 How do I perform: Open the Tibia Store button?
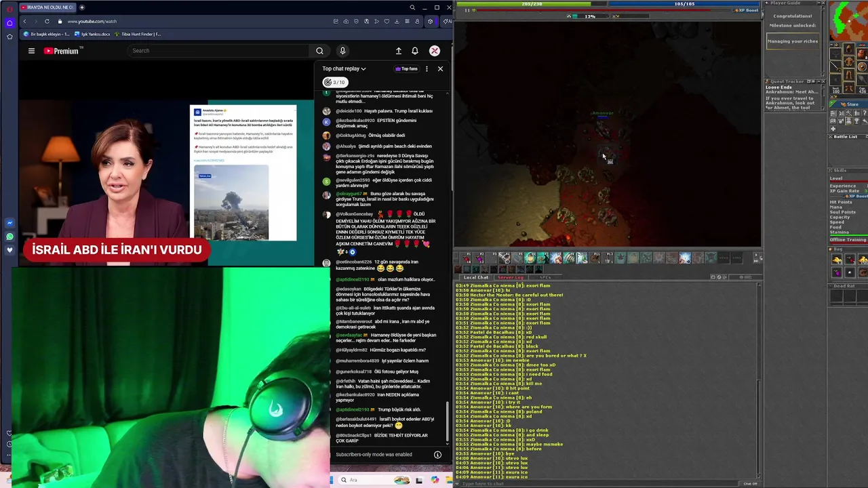coord(848,104)
